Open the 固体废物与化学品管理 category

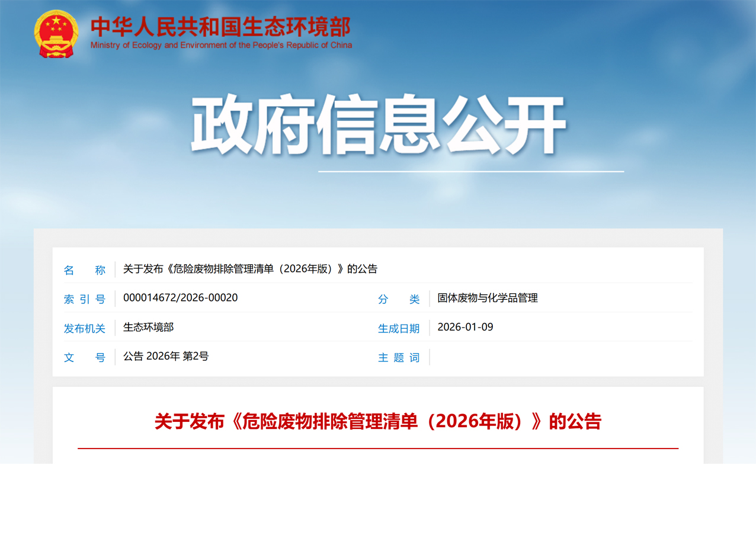[488, 298]
